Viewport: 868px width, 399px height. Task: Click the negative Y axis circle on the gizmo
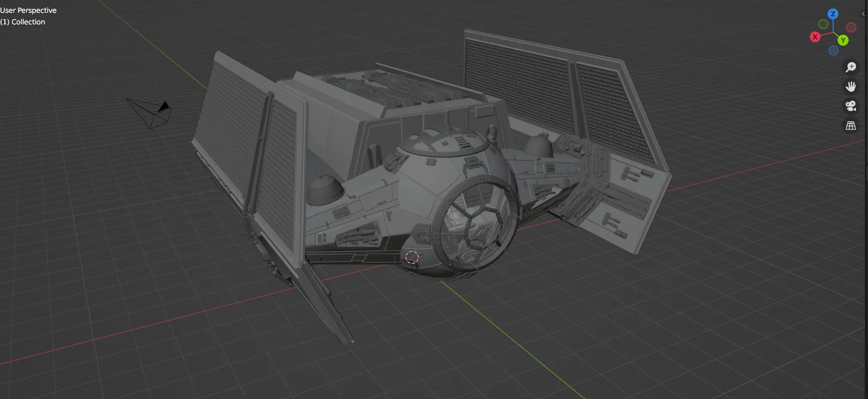tap(823, 24)
